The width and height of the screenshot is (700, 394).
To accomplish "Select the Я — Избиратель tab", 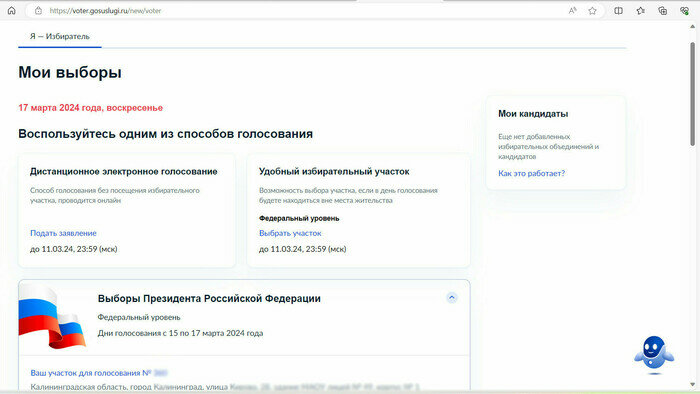I will 60,37.
